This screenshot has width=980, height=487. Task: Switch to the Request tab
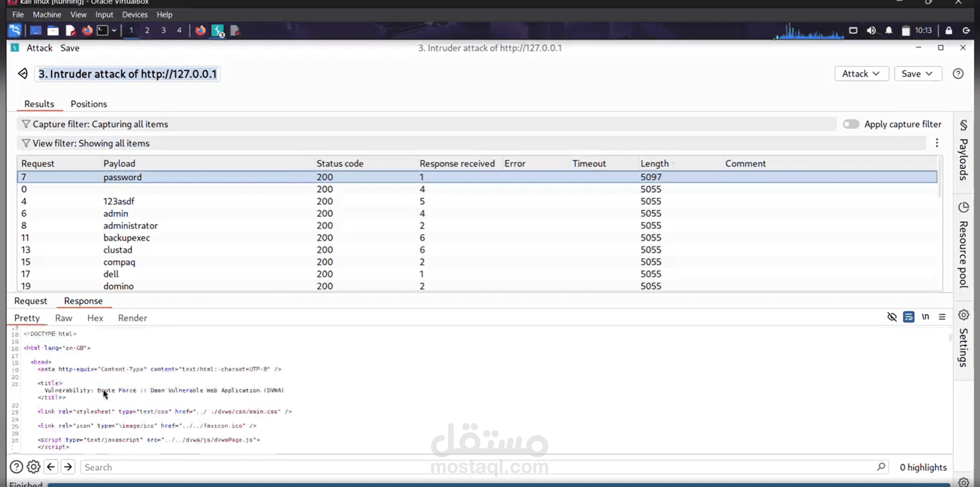(x=30, y=301)
